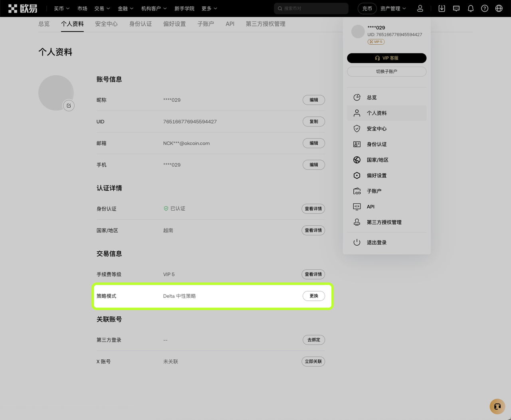511x420 pixels.
Task: Open the help question mark icon
Action: click(485, 8)
